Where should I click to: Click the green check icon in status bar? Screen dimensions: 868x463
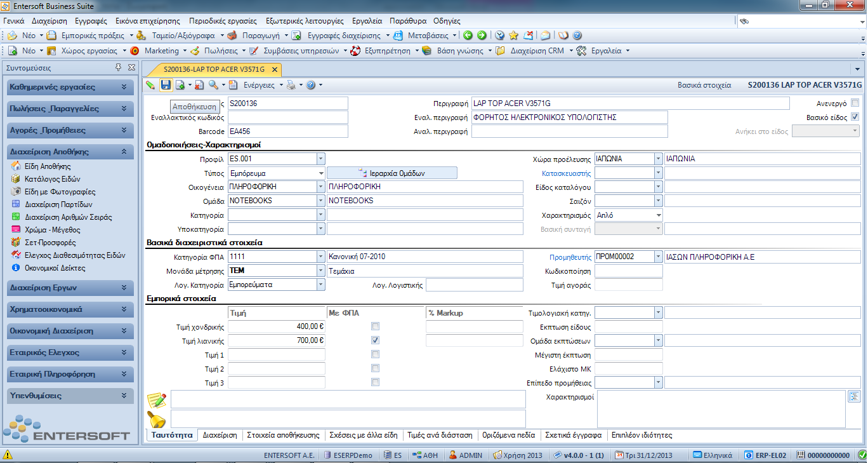point(861,455)
